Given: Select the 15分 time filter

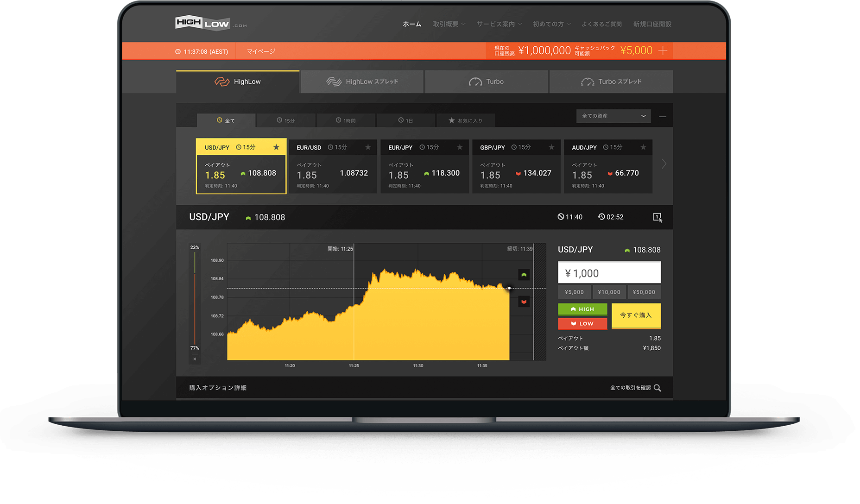Looking at the screenshot, I should (x=286, y=120).
